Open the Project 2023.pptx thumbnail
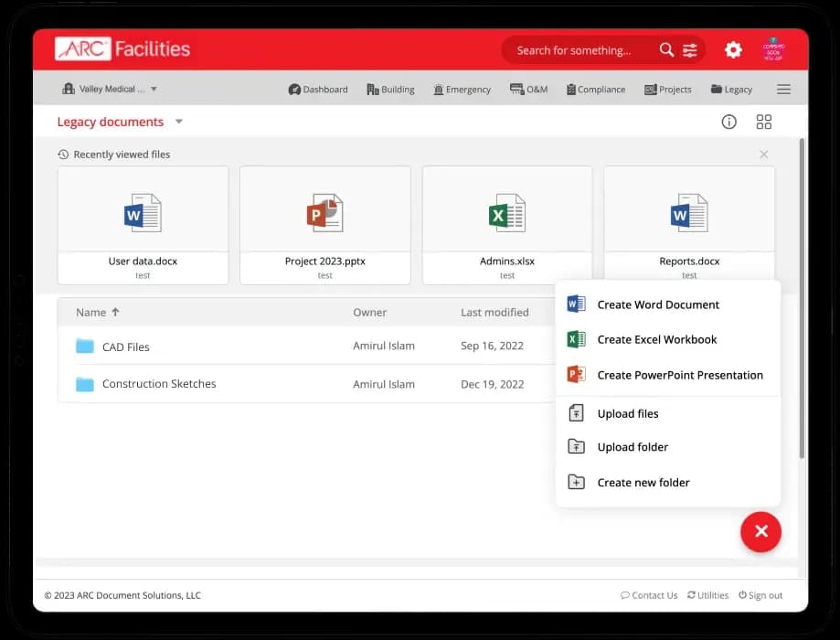 (324, 224)
